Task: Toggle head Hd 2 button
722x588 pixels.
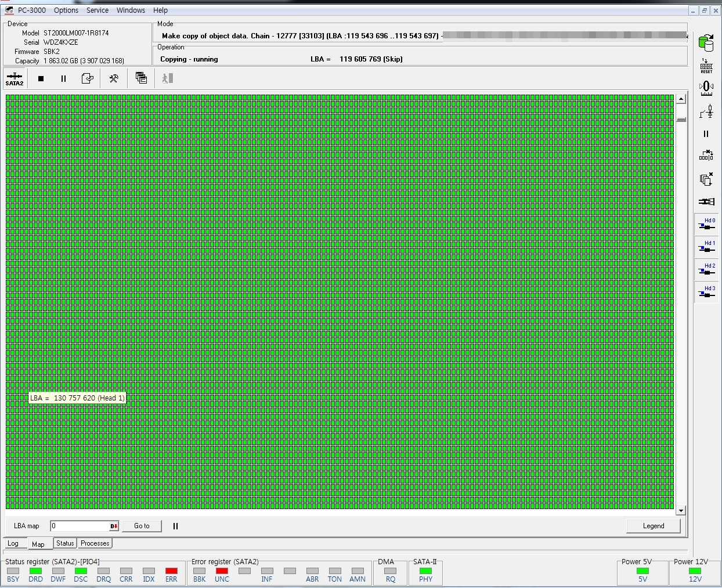Action: [706, 269]
